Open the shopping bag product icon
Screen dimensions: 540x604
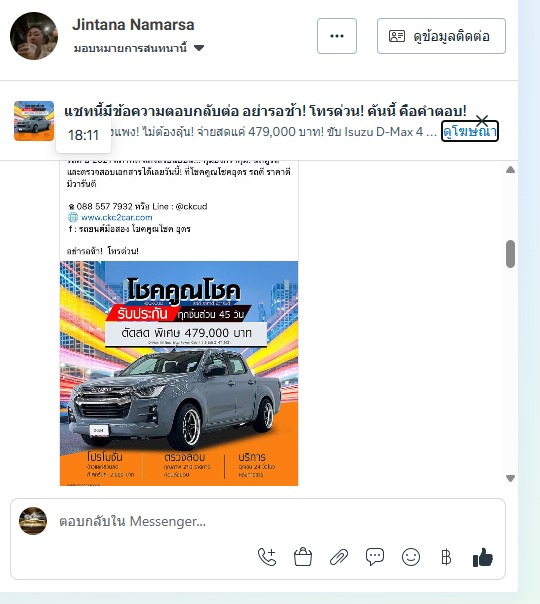point(303,557)
